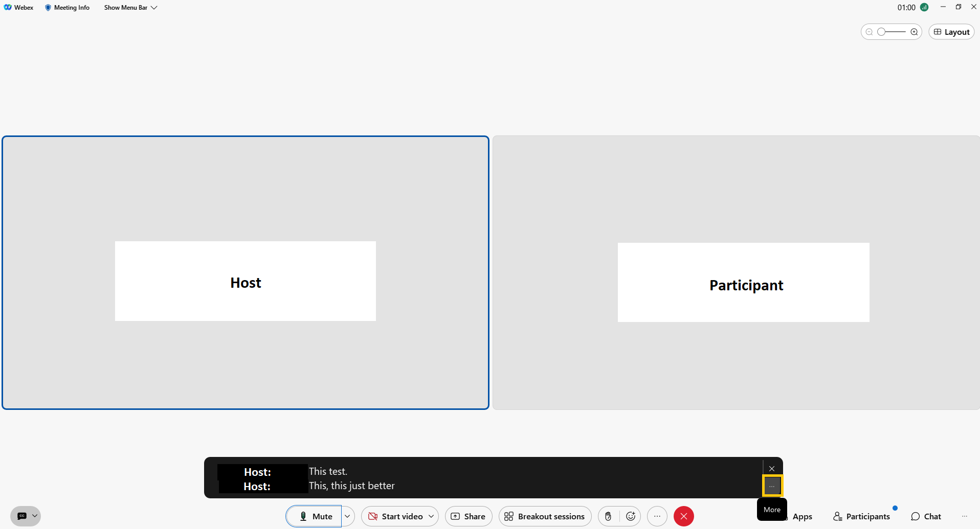Screen dimensions: 980x529
Task: Expand the audio options arrow beside Mute
Action: (347, 516)
